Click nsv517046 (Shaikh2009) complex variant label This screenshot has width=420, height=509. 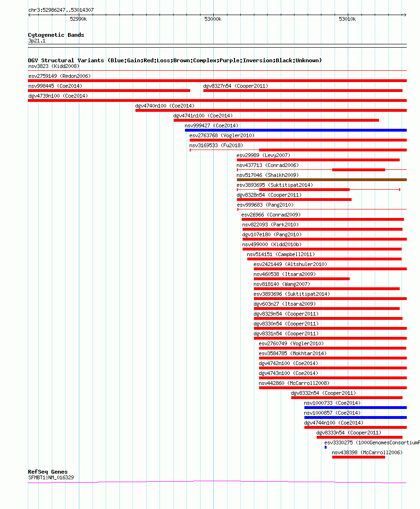tap(268, 175)
